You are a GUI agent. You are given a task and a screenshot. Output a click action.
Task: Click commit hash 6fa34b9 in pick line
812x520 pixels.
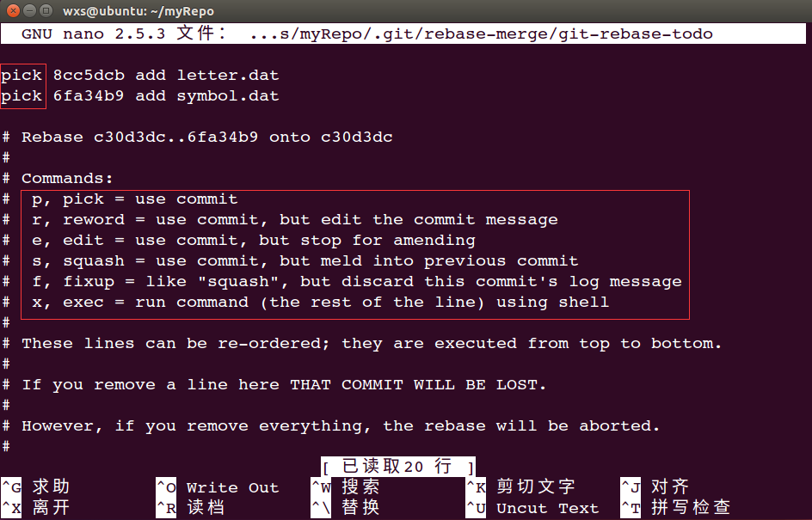(89, 96)
